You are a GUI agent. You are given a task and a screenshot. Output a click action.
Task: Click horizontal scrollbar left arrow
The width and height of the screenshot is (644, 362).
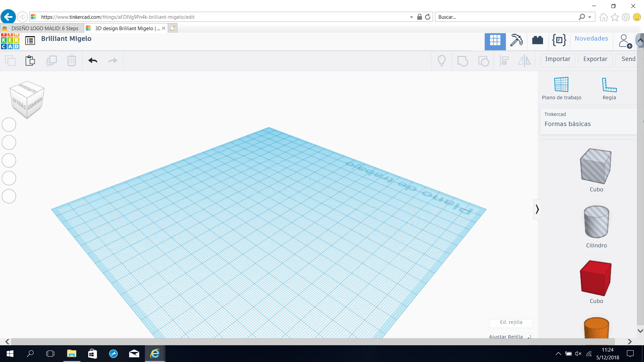pyautogui.click(x=7, y=342)
